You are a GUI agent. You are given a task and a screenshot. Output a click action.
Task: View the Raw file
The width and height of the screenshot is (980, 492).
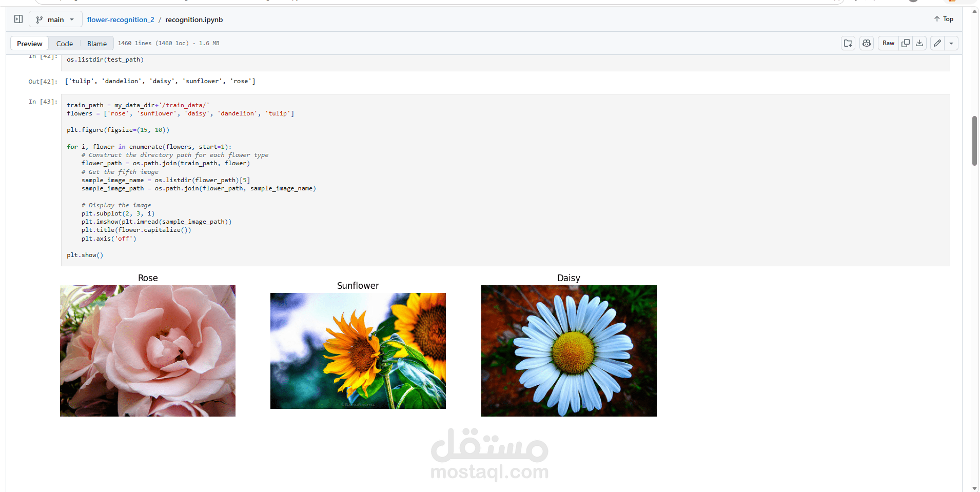(x=889, y=43)
